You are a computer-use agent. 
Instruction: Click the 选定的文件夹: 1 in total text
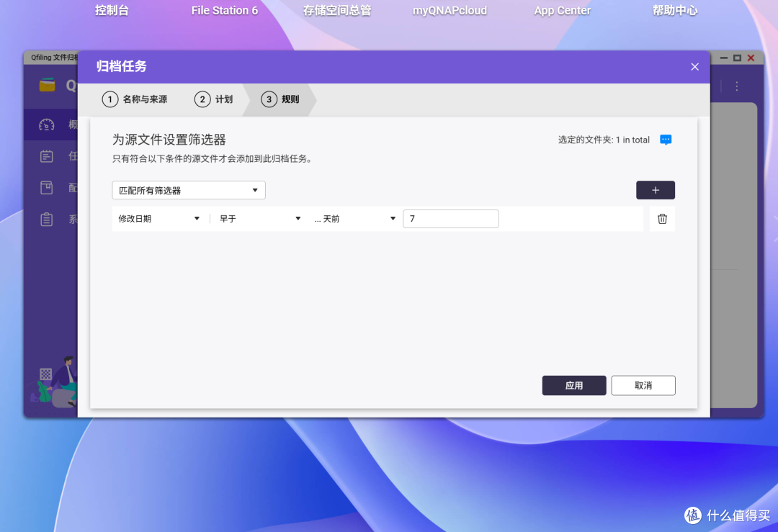604,140
